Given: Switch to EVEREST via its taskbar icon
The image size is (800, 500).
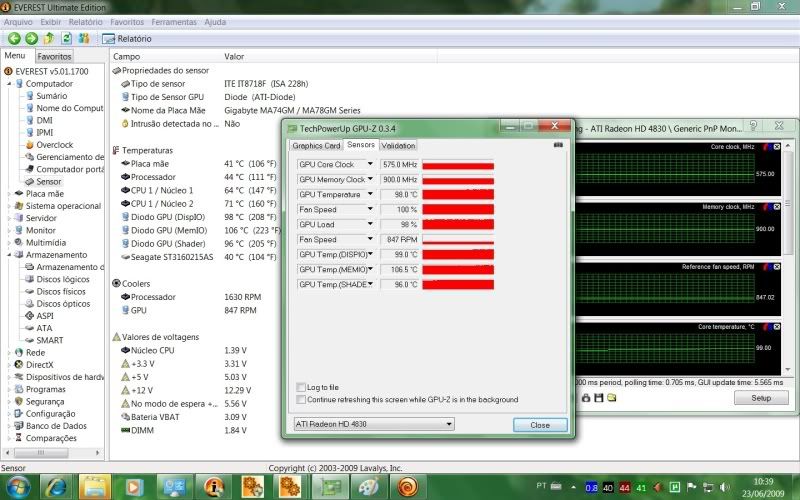Looking at the screenshot, I should [x=213, y=487].
